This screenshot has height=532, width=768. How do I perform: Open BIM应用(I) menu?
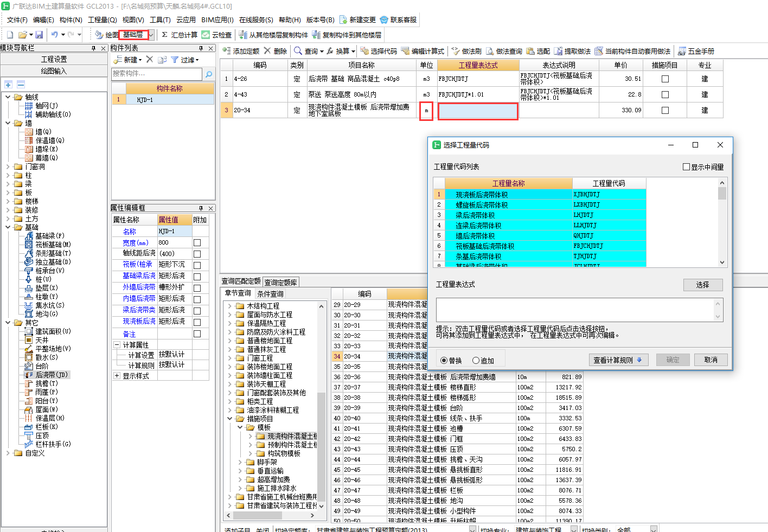(x=217, y=20)
